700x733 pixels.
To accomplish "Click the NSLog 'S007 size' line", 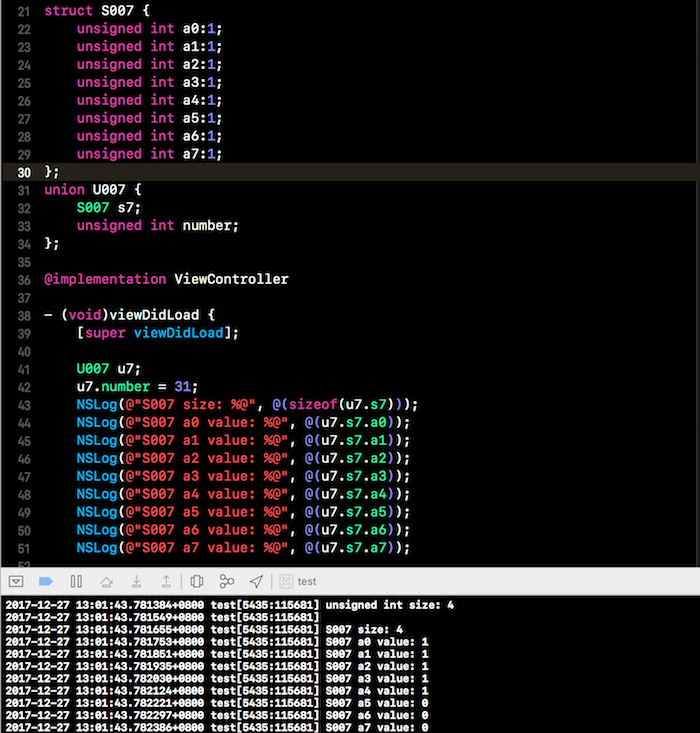I will (x=247, y=404).
